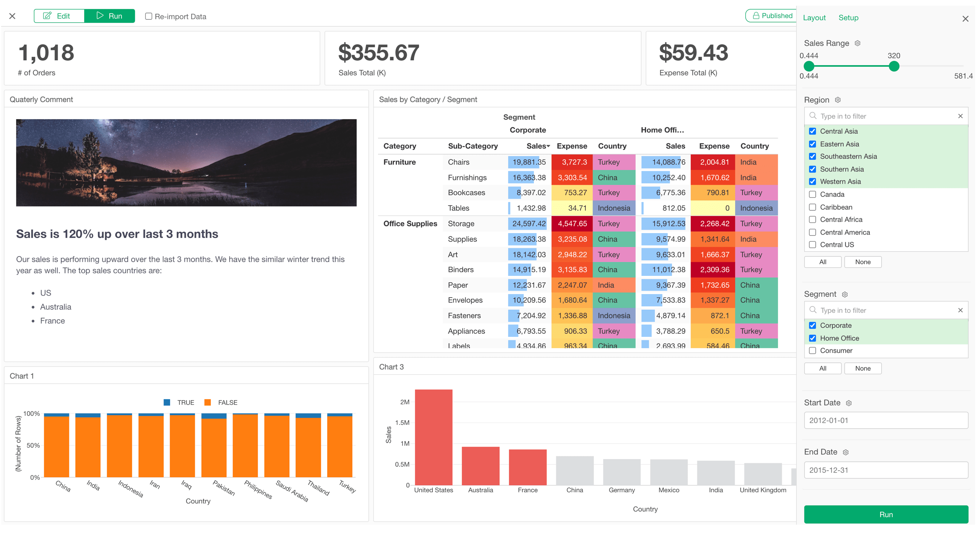This screenshot has width=980, height=538.
Task: Click the lock icon on Published
Action: [x=756, y=16]
